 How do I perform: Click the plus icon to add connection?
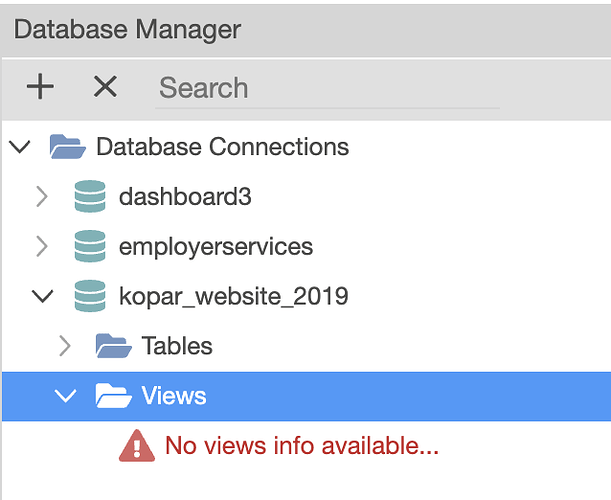[x=40, y=87]
